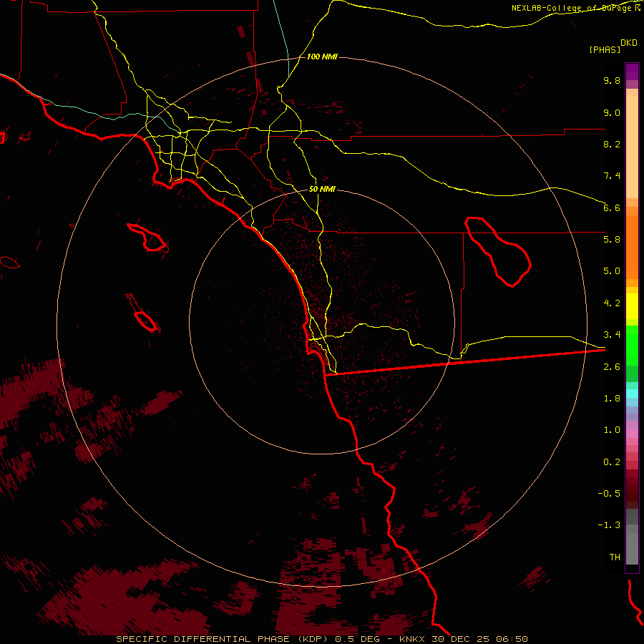Viewport: 644px width, 644px height.
Task: Click the 2.6 scale value
Action: 612,367
